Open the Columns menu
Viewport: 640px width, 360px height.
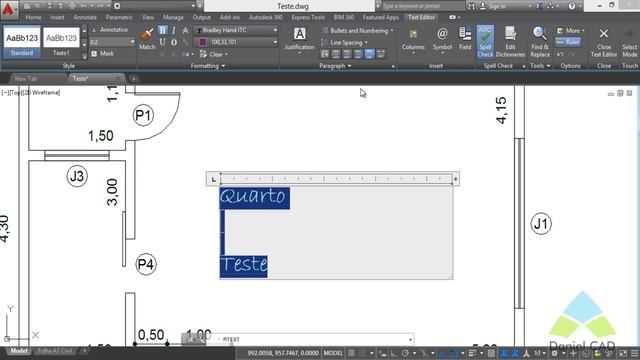click(413, 40)
